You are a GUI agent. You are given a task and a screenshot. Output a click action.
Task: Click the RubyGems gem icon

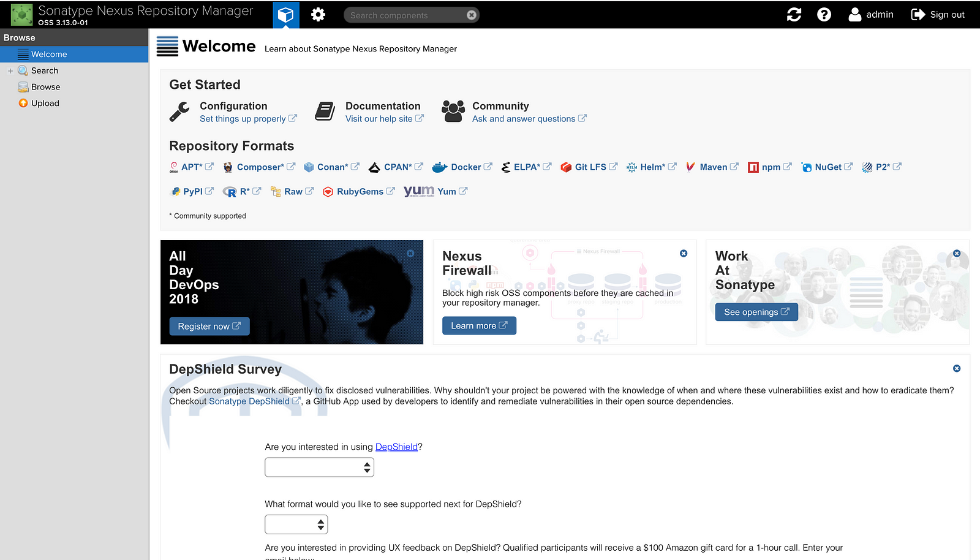pos(328,192)
